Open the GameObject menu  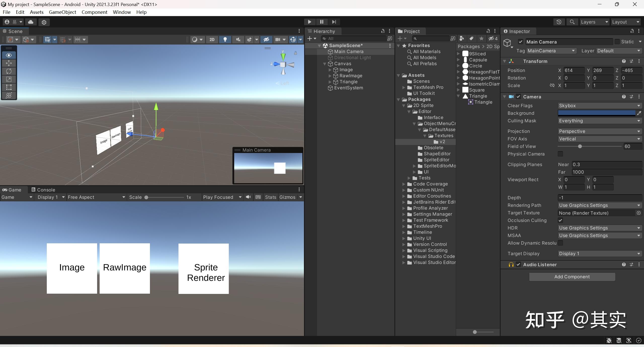pyautogui.click(x=62, y=12)
